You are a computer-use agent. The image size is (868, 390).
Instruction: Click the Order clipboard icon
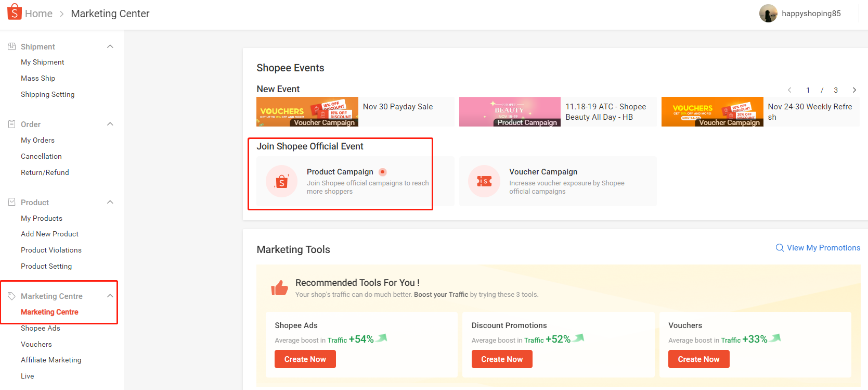pos(11,124)
